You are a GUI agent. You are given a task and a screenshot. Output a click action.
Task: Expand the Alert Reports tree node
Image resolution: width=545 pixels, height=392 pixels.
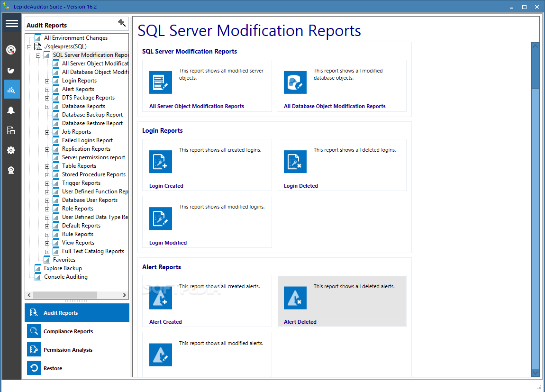click(x=47, y=90)
